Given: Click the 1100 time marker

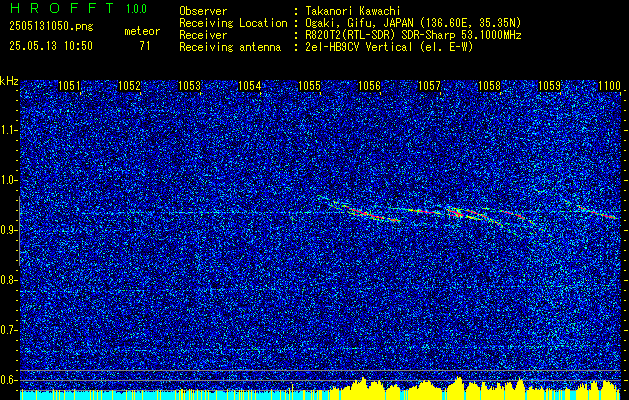Looking at the screenshot, I should tap(610, 86).
